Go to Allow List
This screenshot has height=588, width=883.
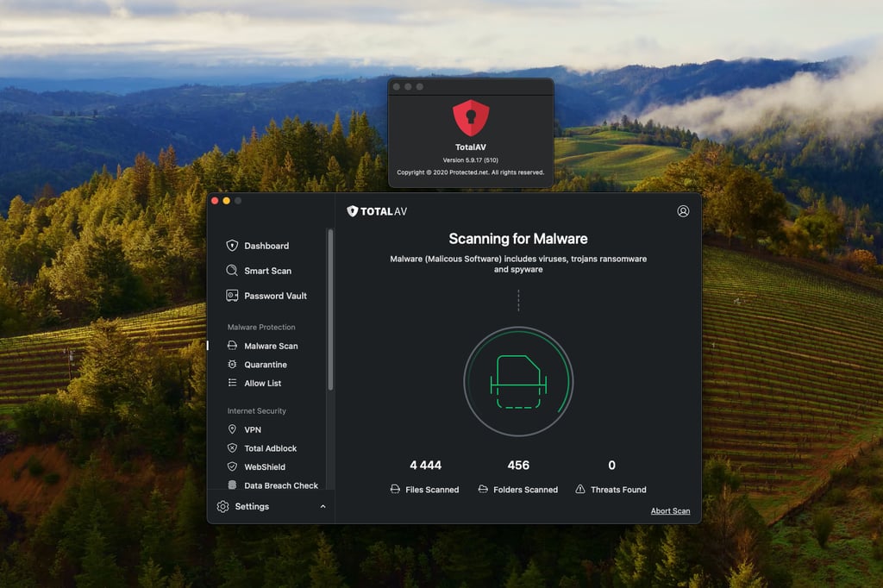262,383
